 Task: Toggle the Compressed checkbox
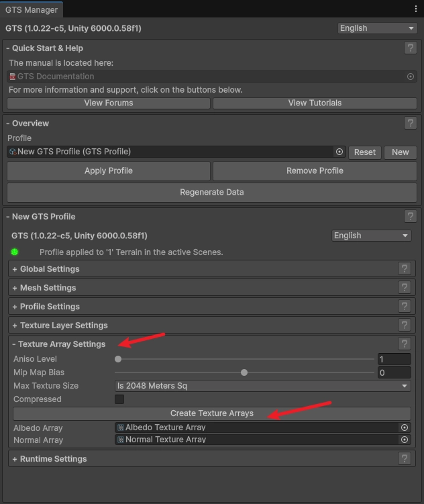119,399
